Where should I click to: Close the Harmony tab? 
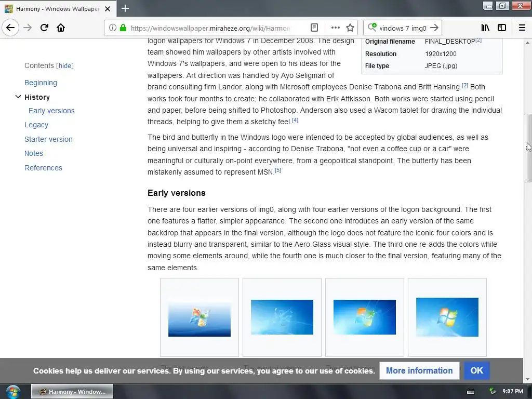(x=108, y=9)
